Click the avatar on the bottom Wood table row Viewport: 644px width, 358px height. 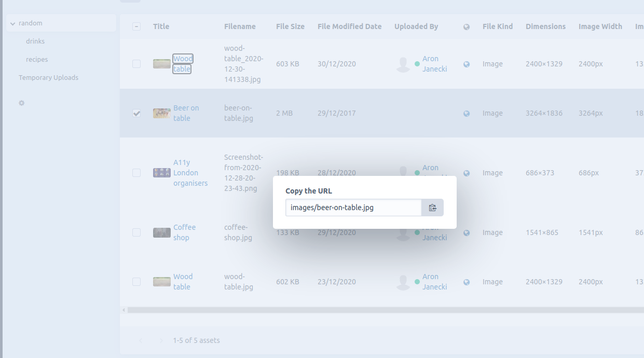403,282
